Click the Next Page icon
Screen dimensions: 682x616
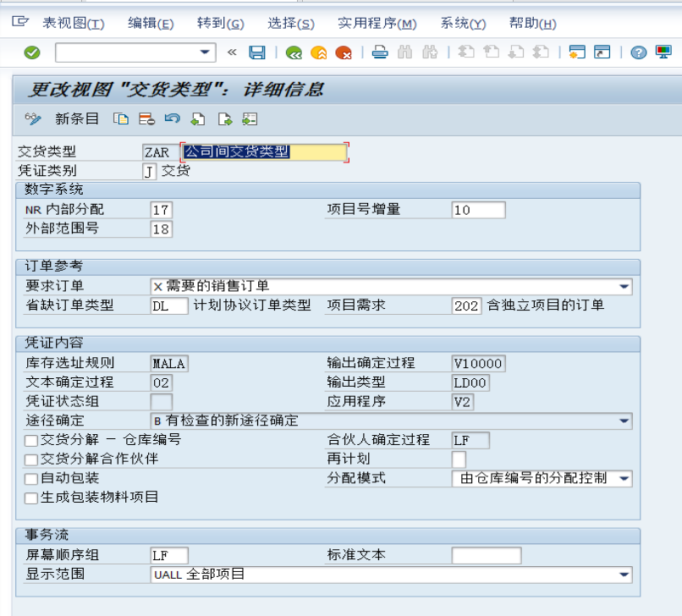tap(516, 52)
